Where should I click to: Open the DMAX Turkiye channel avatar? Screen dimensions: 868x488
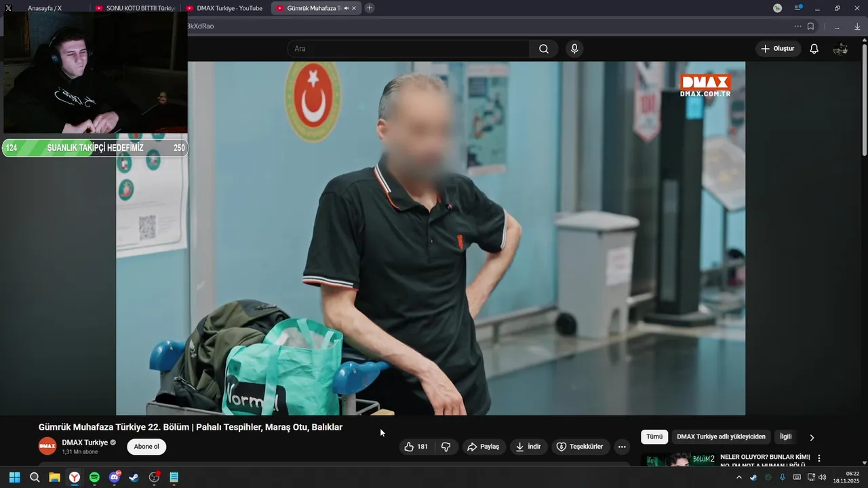47,446
